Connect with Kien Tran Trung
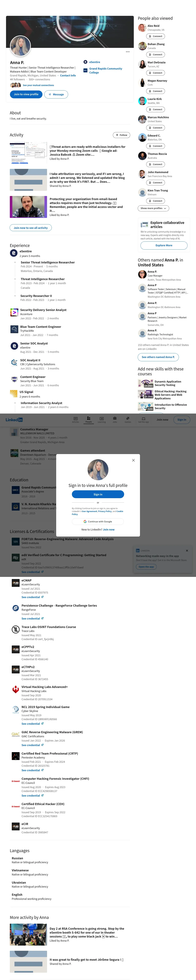This screenshot has height=980, width=196. pyautogui.click(x=155, y=201)
